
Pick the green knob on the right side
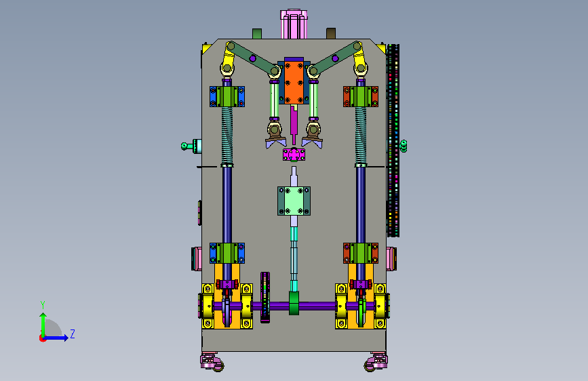click(404, 146)
